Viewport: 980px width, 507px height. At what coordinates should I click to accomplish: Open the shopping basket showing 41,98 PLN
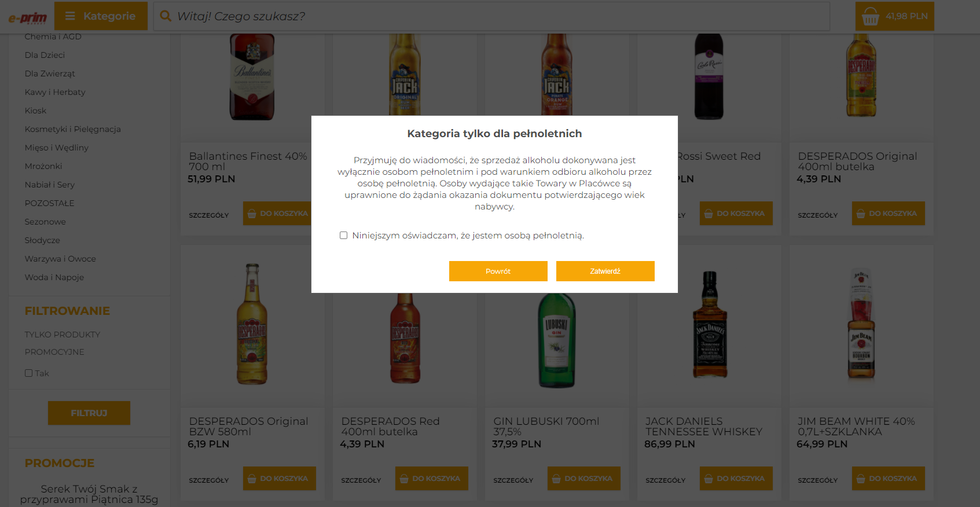pyautogui.click(x=894, y=16)
